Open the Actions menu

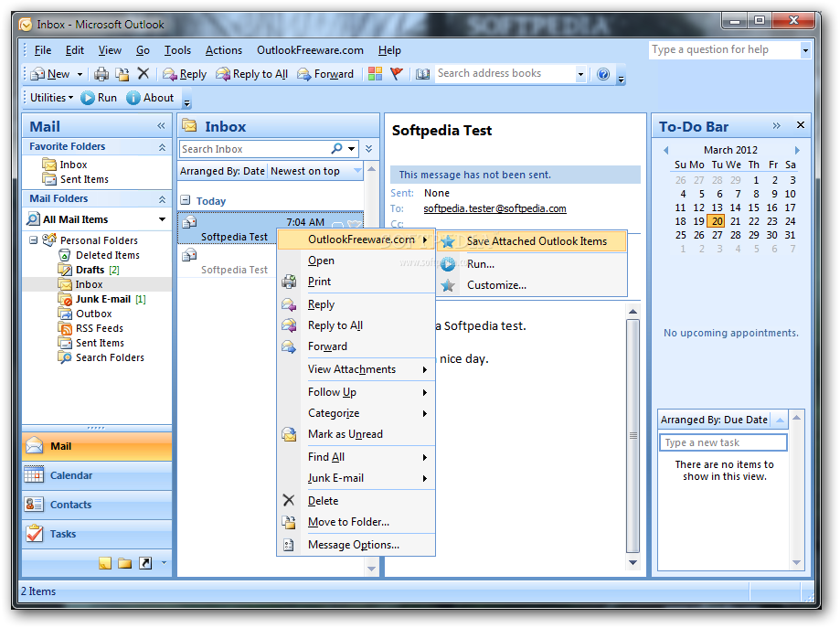tap(223, 50)
